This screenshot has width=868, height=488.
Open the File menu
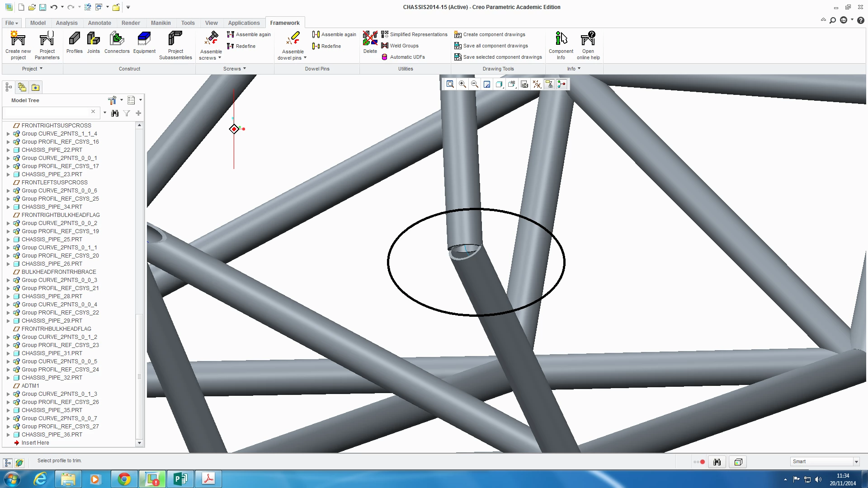pos(12,23)
